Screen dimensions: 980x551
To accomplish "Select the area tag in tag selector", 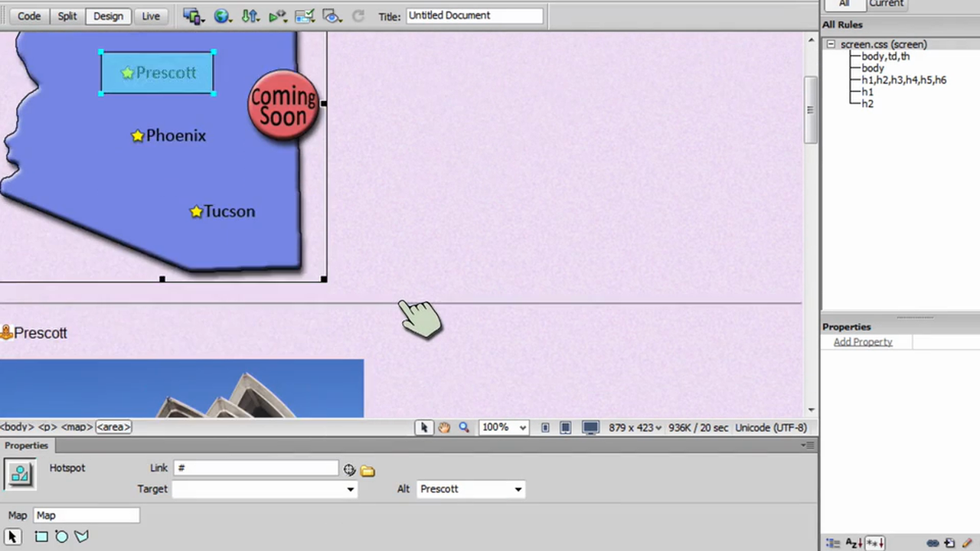I will pyautogui.click(x=113, y=427).
